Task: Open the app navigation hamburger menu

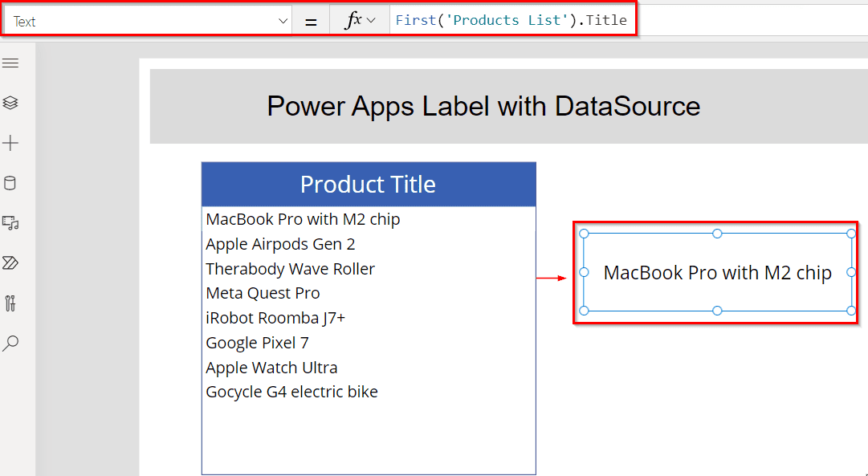Action: tap(11, 62)
